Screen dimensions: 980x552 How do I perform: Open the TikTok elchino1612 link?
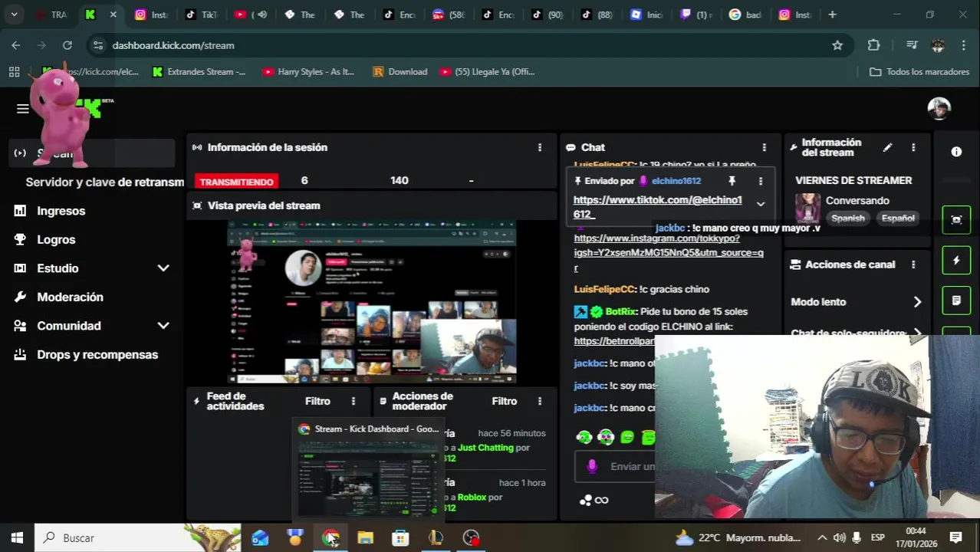[657, 207]
